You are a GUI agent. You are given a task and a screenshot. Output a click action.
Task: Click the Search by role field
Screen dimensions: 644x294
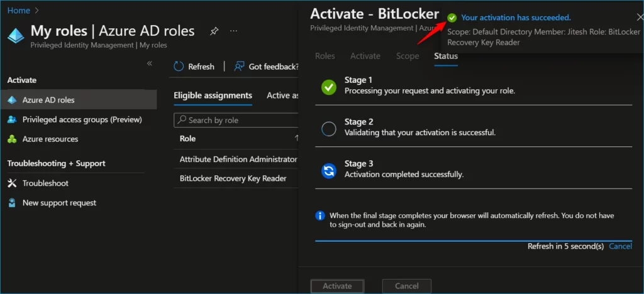pos(236,120)
